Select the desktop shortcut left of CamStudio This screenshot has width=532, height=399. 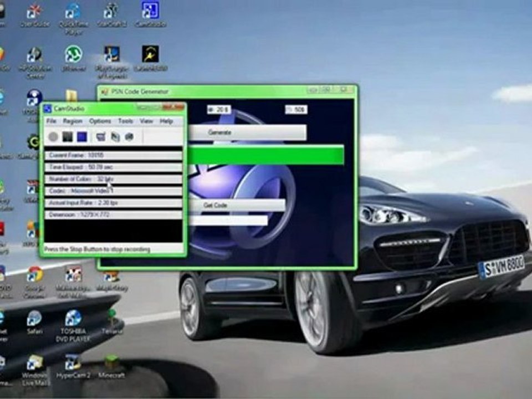click(111, 16)
